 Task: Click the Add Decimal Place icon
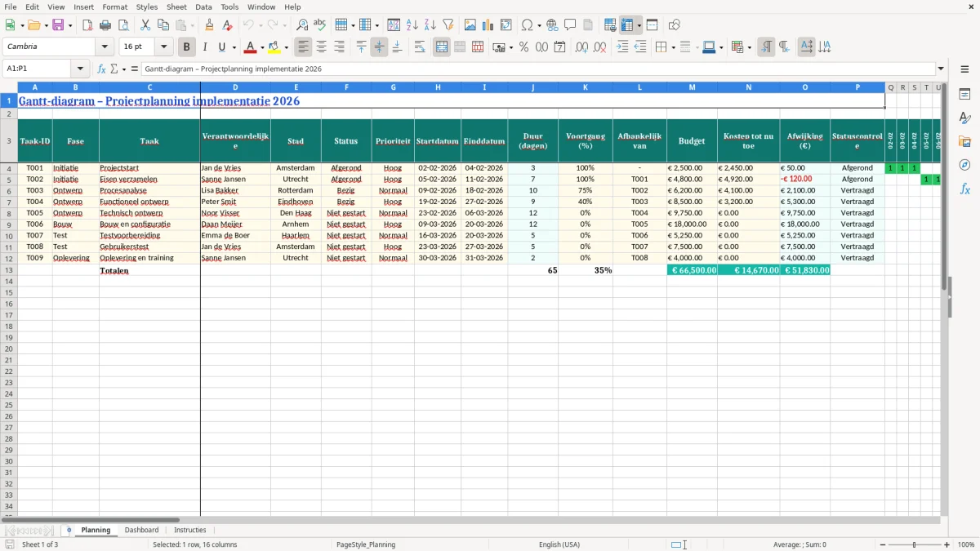582,47
